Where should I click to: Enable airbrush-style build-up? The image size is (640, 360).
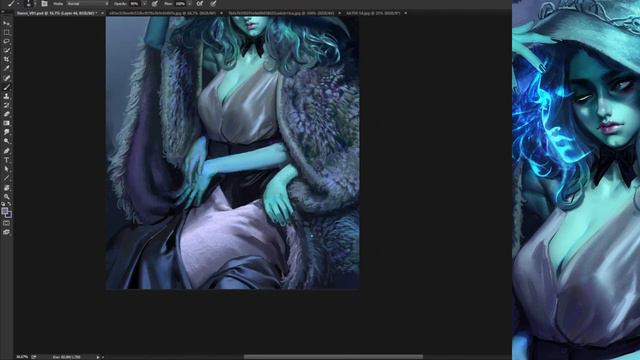point(200,4)
